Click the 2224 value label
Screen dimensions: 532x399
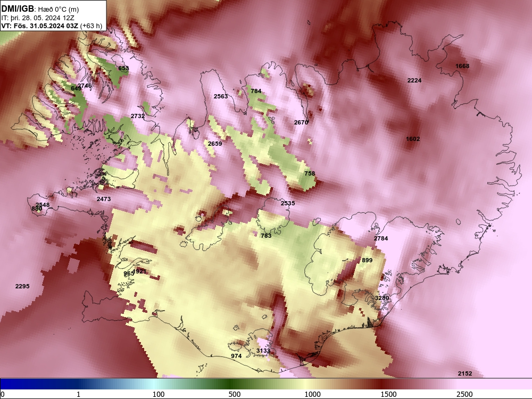(x=414, y=80)
